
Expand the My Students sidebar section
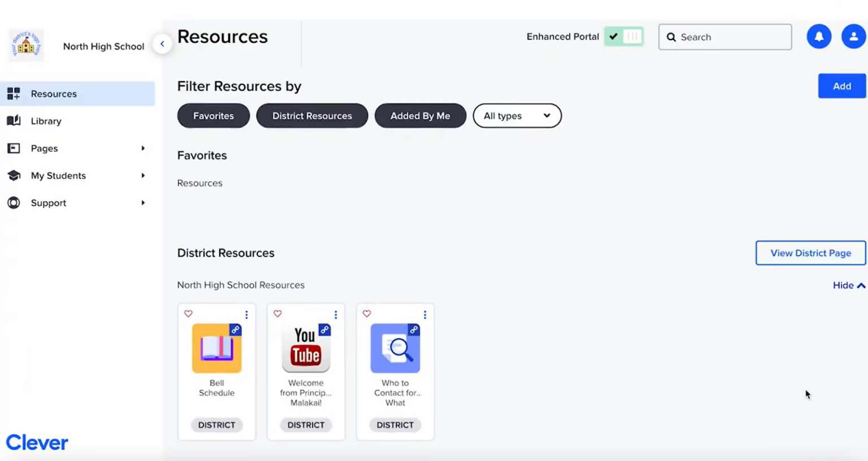click(144, 176)
